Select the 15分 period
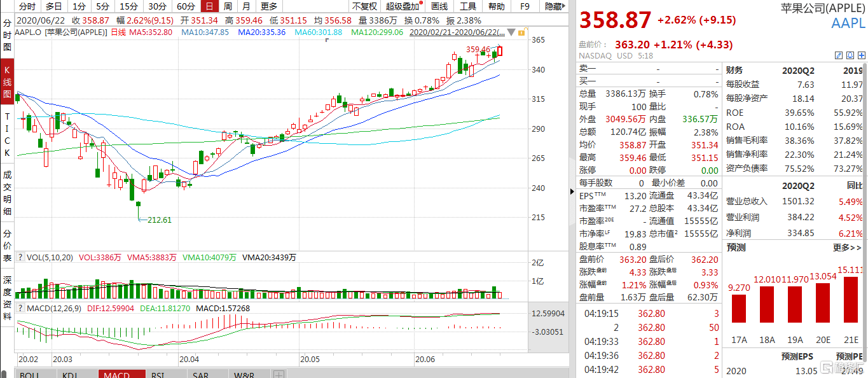The height and width of the screenshot is (378, 868). [x=128, y=6]
